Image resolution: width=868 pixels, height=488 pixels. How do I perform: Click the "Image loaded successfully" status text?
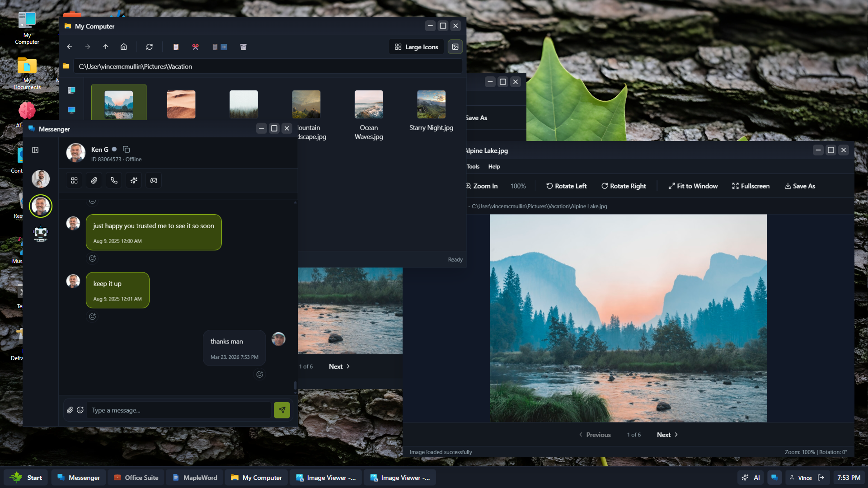click(441, 452)
